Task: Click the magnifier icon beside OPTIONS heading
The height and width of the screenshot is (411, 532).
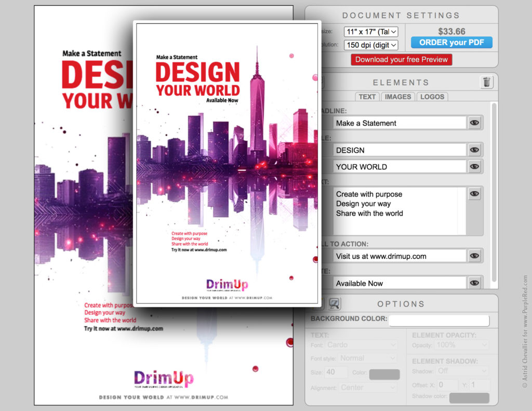Action: (334, 303)
